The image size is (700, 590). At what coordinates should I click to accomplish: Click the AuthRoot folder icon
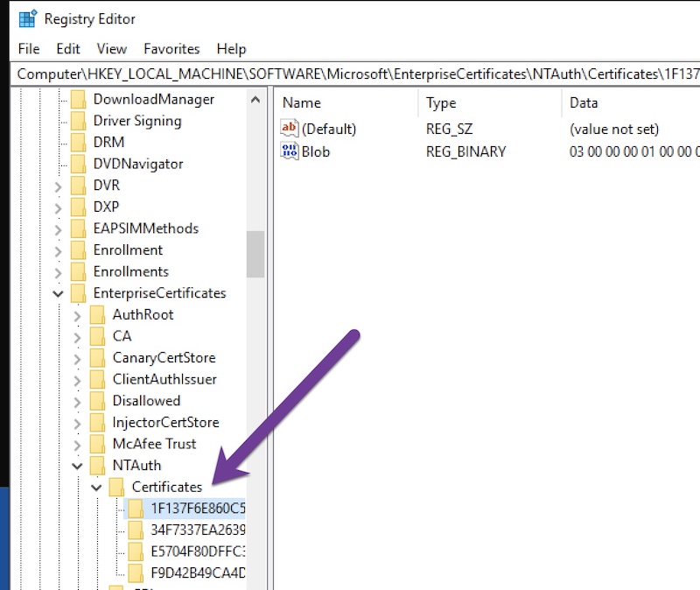point(99,314)
